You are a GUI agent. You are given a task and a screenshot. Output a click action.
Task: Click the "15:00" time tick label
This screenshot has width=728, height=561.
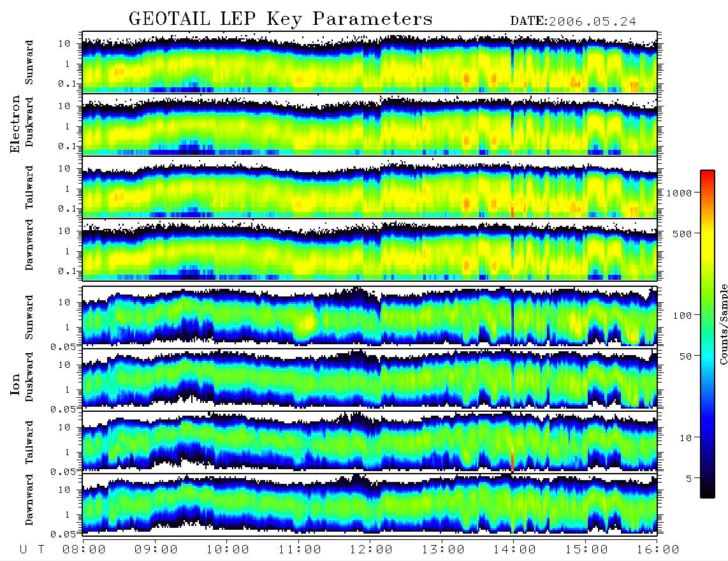586,550
